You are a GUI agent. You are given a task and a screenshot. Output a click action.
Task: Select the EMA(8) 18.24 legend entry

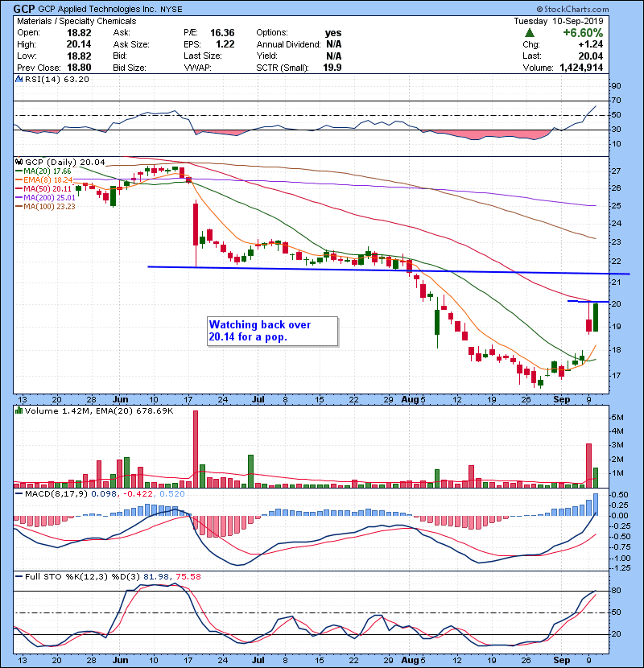click(44, 179)
